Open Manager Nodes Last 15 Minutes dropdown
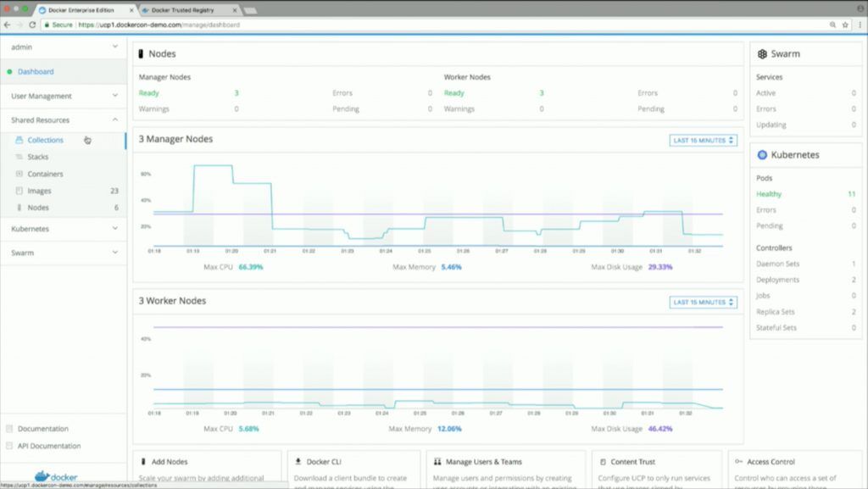Viewport: 868px width, 489px height. tap(703, 141)
